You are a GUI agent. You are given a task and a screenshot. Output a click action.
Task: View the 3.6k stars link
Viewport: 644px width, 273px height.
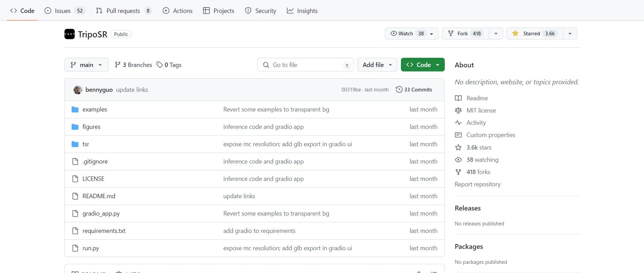click(473, 148)
